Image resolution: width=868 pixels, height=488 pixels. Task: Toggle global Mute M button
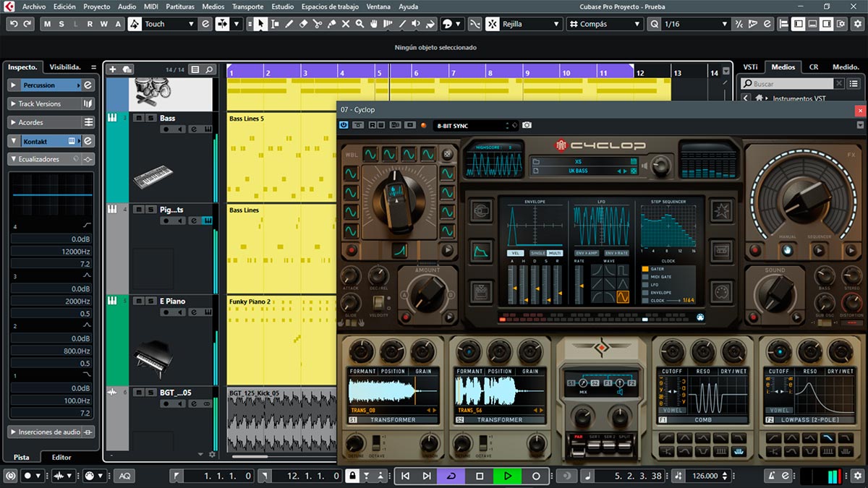point(48,24)
